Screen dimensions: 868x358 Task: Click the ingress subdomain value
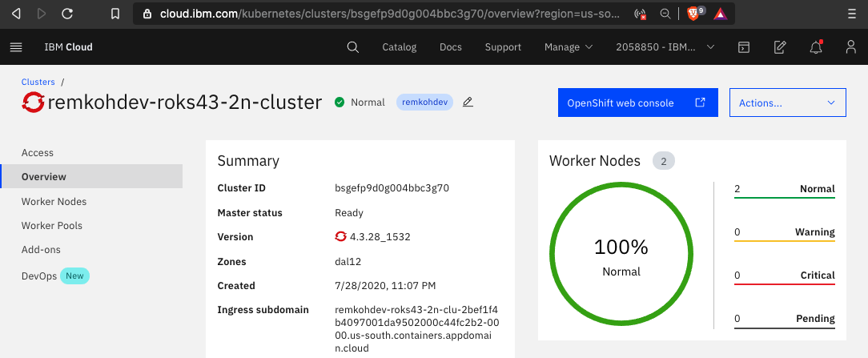tap(417, 328)
